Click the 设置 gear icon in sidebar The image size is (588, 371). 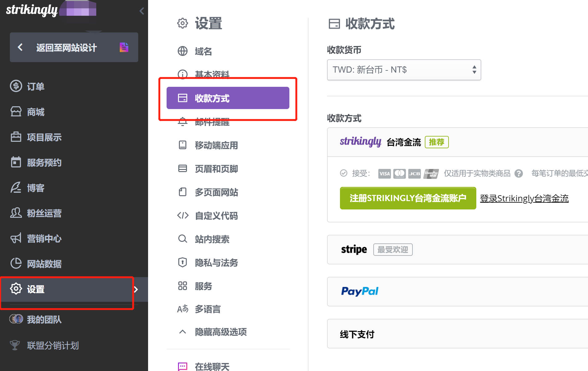point(16,289)
